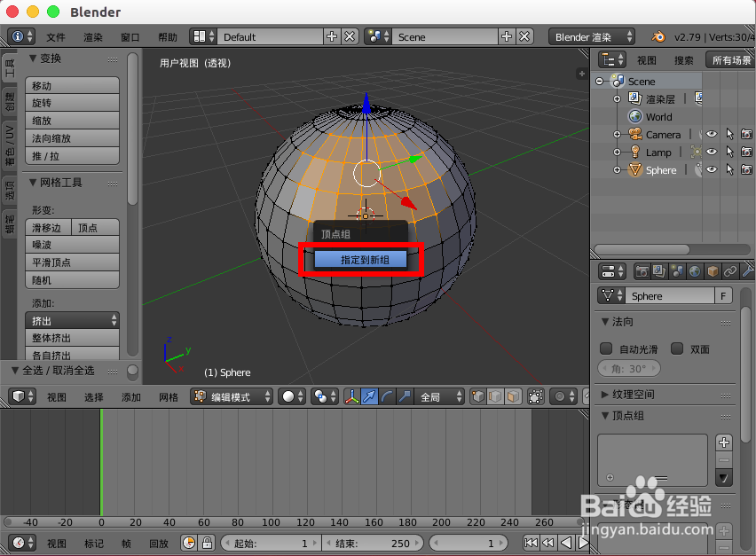The width and height of the screenshot is (756, 556).
Task: Open the Info editor type selector icon
Action: [x=22, y=36]
